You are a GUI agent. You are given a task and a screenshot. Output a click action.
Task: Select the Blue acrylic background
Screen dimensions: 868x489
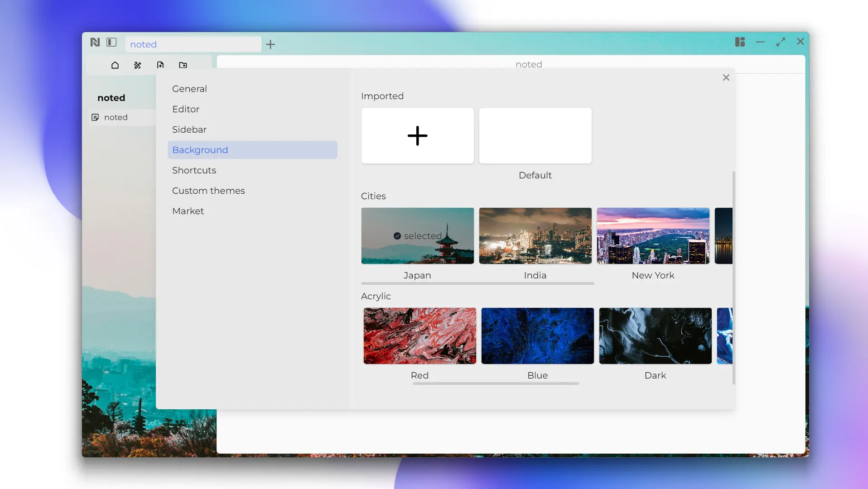coord(538,336)
